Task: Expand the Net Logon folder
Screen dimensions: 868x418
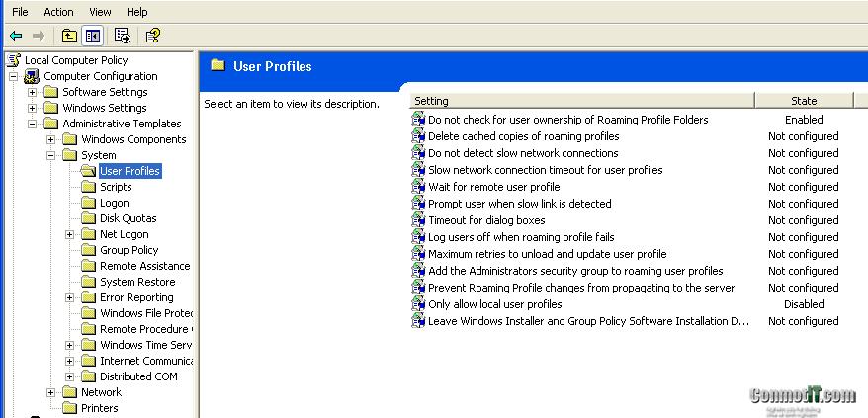Action: click(70, 234)
